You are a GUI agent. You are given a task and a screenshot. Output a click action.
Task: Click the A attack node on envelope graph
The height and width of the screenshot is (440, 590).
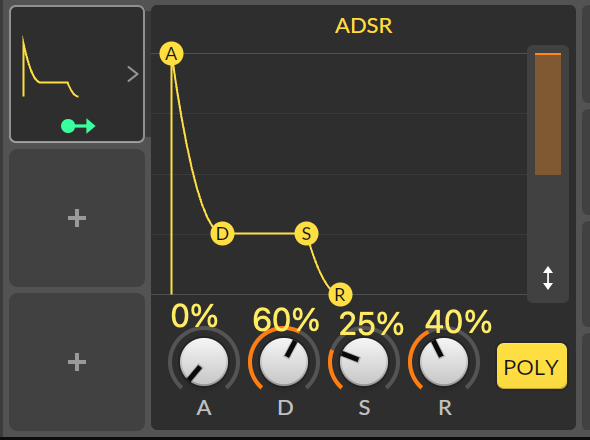point(172,53)
